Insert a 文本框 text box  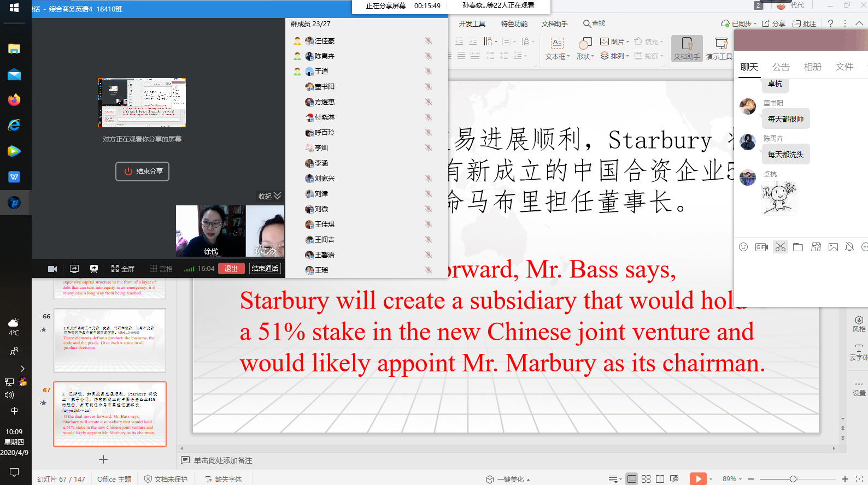557,48
